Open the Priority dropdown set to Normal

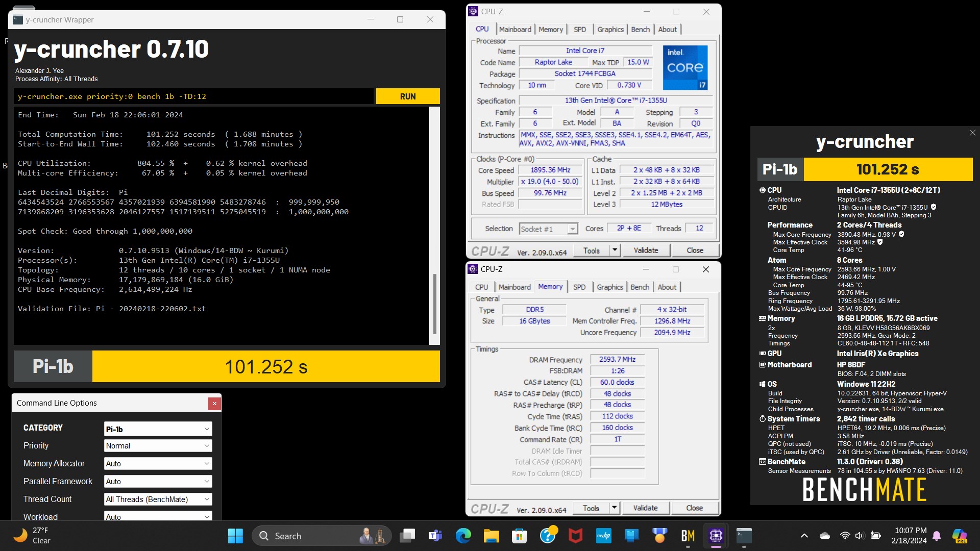pos(158,445)
